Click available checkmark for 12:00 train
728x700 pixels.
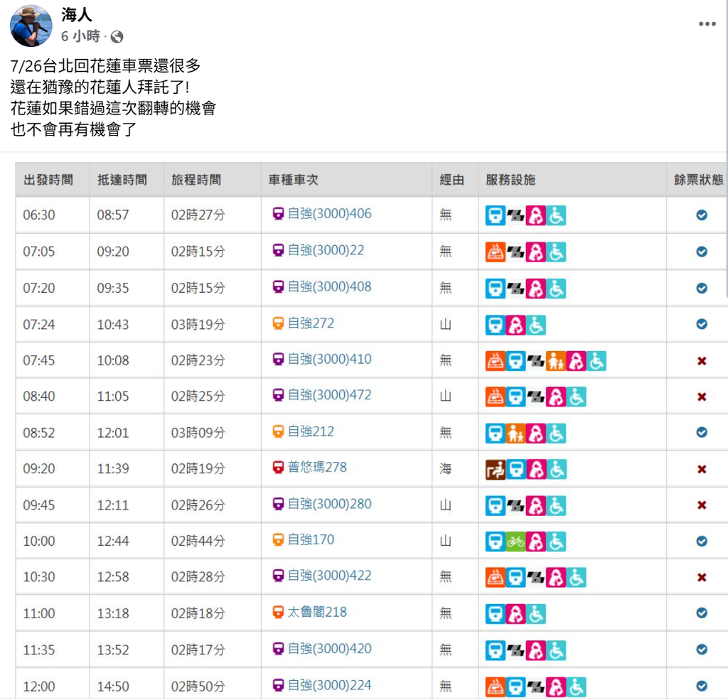[x=702, y=686]
